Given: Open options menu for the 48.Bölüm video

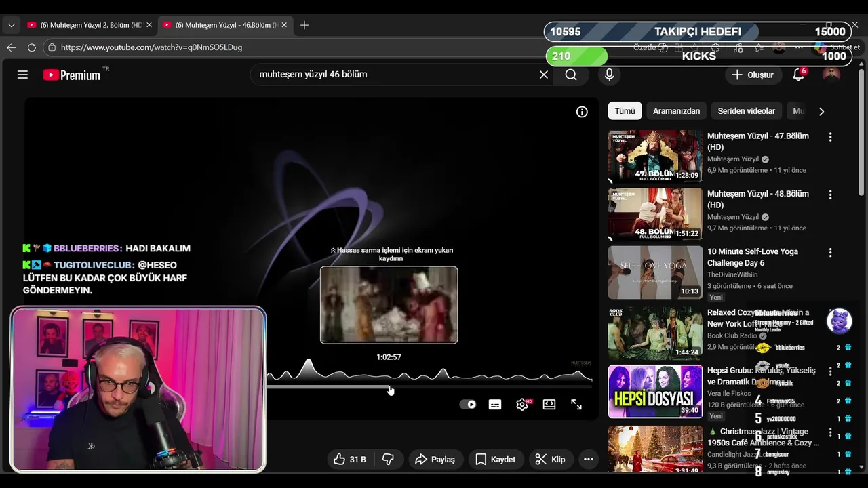Looking at the screenshot, I should 830,195.
